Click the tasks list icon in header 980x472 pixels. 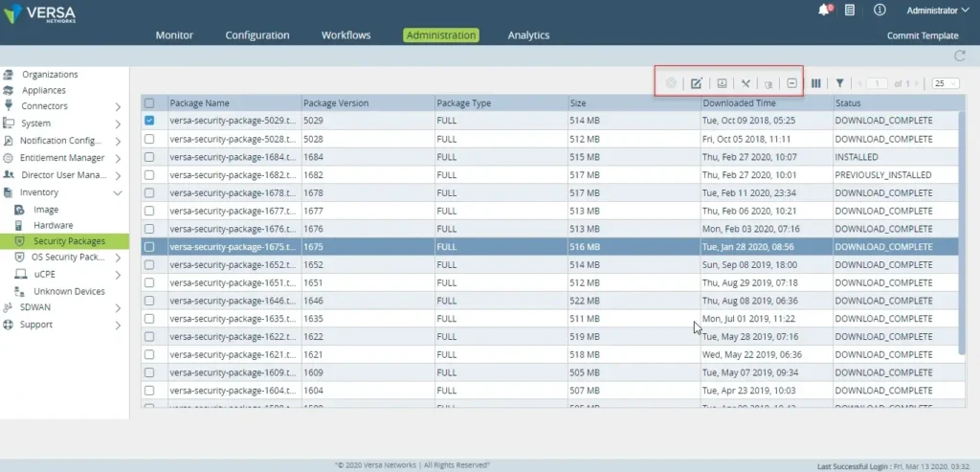click(850, 11)
